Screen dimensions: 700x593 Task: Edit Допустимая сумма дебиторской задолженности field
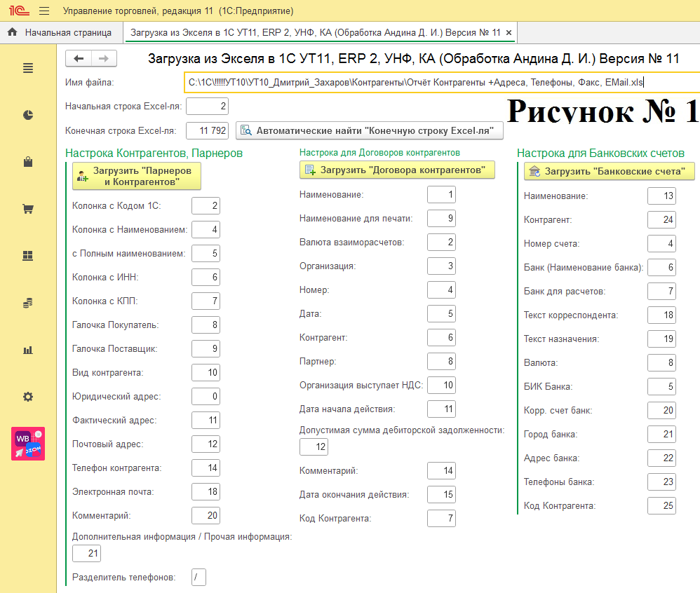click(314, 447)
